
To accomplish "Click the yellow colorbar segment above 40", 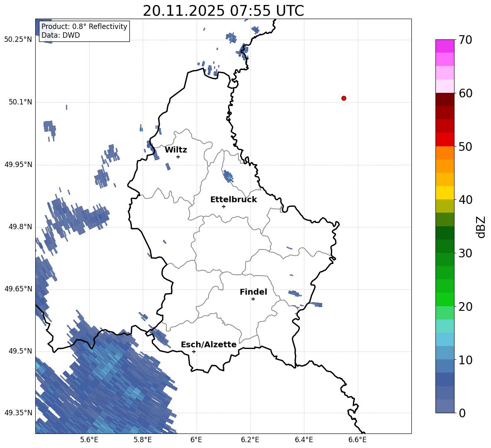I will (x=445, y=193).
